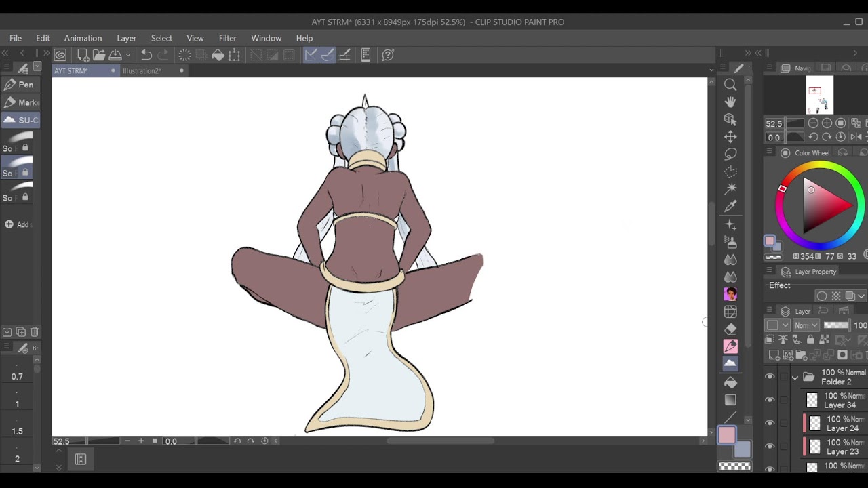
Task: Click the Scale/Rotate transform command bar icon
Action: [235, 55]
